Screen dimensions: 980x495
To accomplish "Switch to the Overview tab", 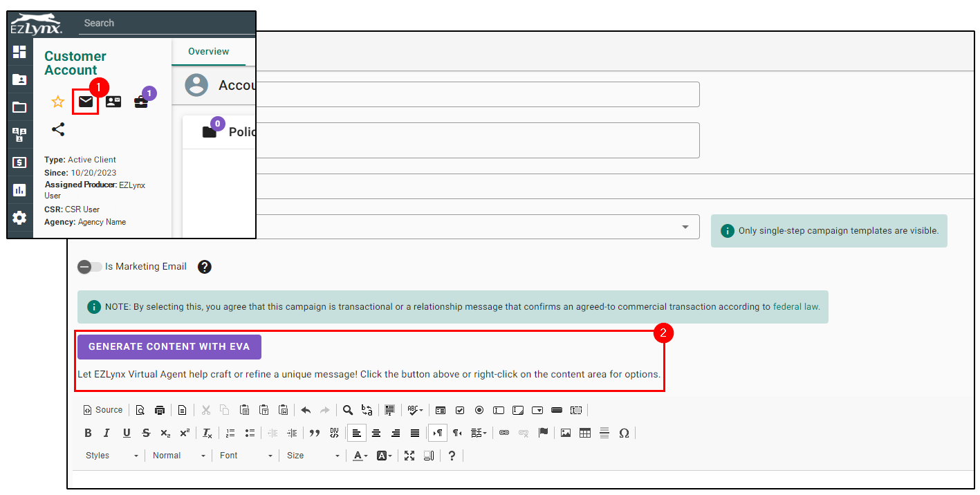I will tap(208, 51).
